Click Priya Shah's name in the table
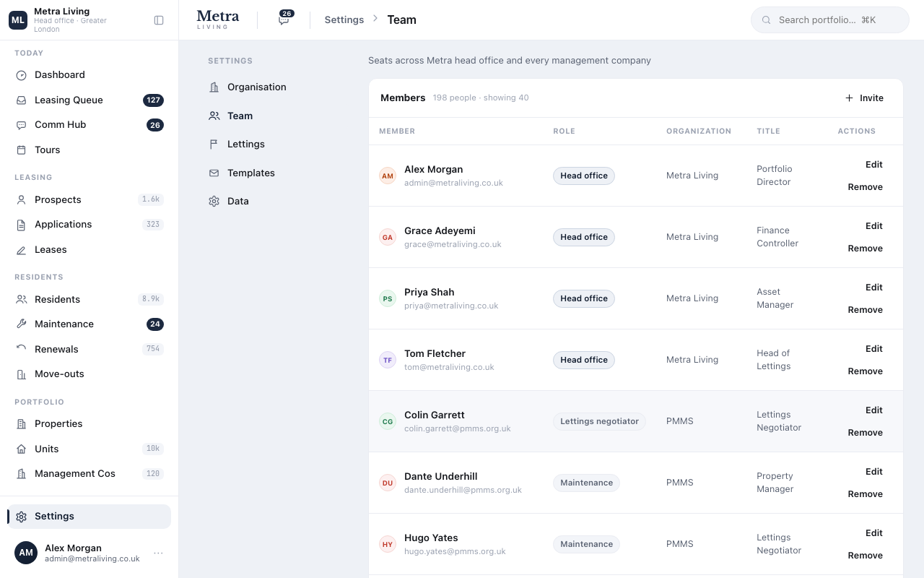The height and width of the screenshot is (578, 924). pos(430,293)
